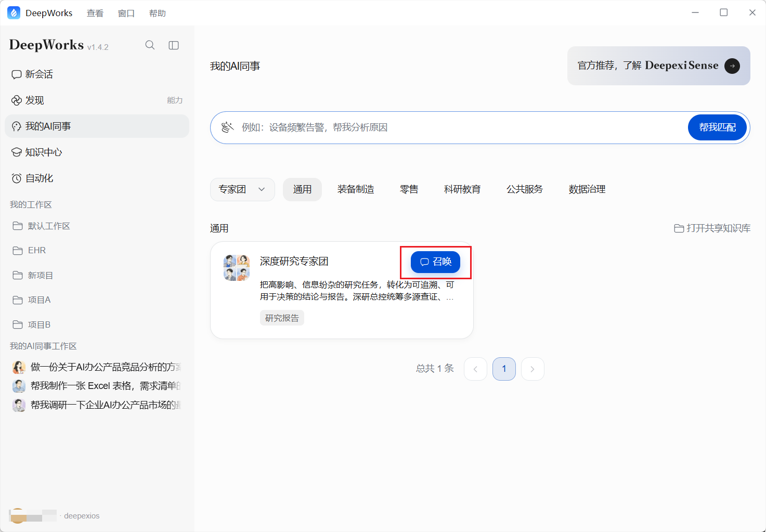Click avatar of the 帮我调研 conversation
Screen dimensions: 766x532
tap(19, 405)
